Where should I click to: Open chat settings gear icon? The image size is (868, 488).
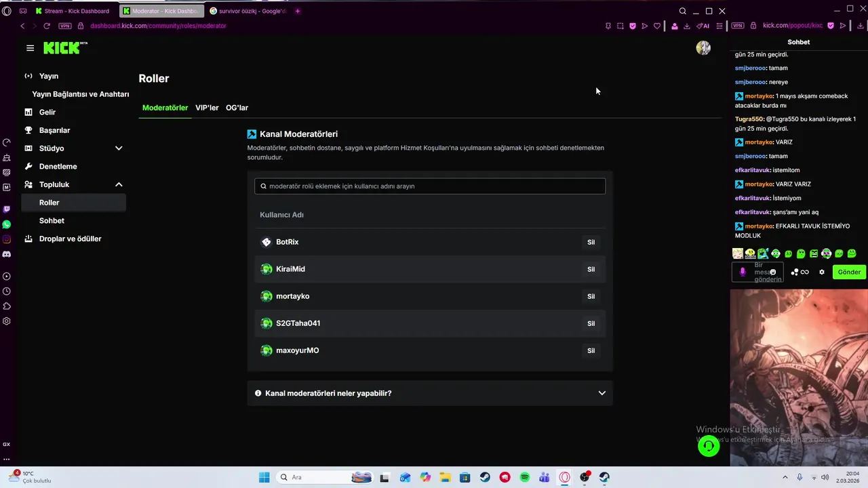[822, 272]
